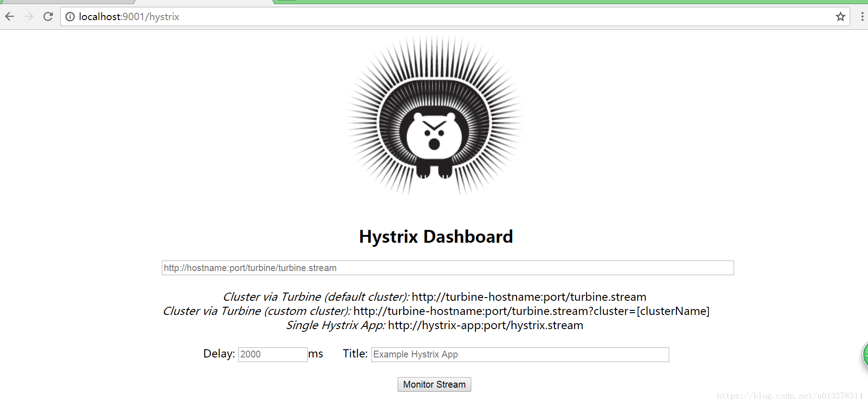Click the 'Cluster via Turbine (custom cluster):' label
This screenshot has height=405, width=868.
[x=257, y=311]
